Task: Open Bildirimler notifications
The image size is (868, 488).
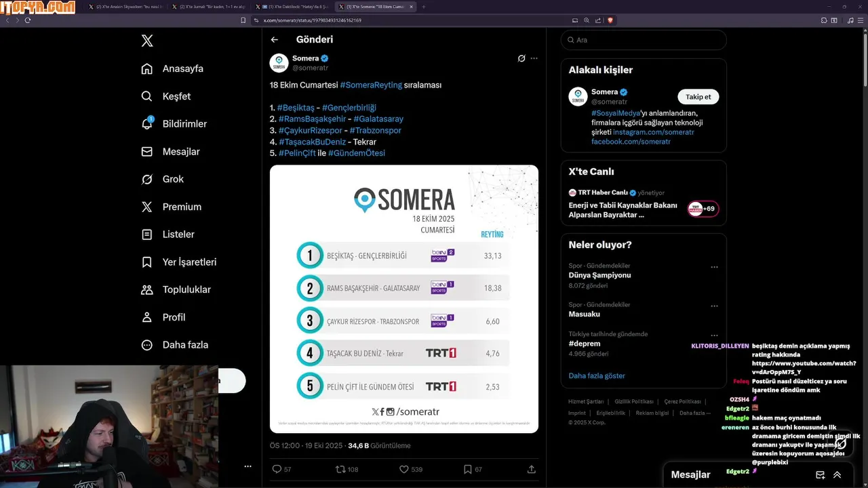Action: click(174, 124)
